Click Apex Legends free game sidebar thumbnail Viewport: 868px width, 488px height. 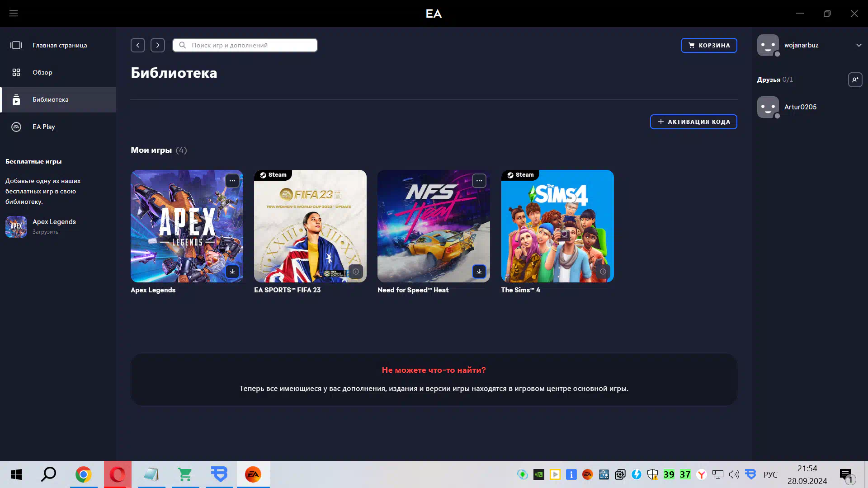point(16,227)
